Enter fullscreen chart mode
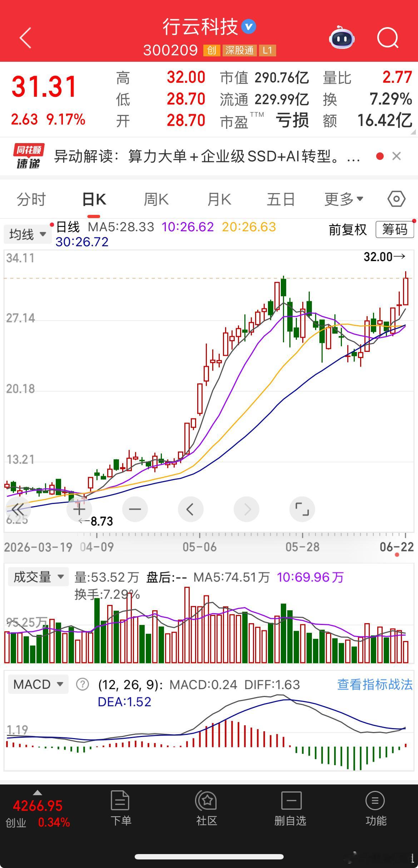418x868 pixels. pos(302,509)
